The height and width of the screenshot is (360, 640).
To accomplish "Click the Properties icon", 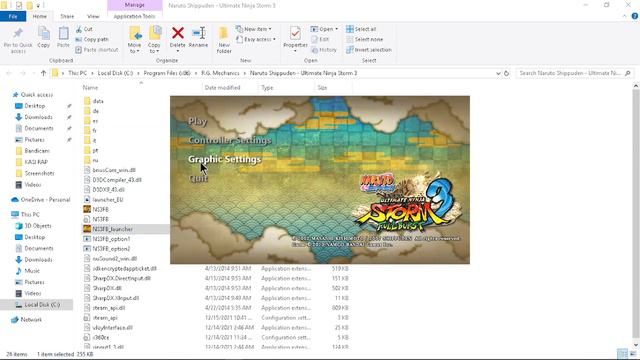I will [295, 33].
